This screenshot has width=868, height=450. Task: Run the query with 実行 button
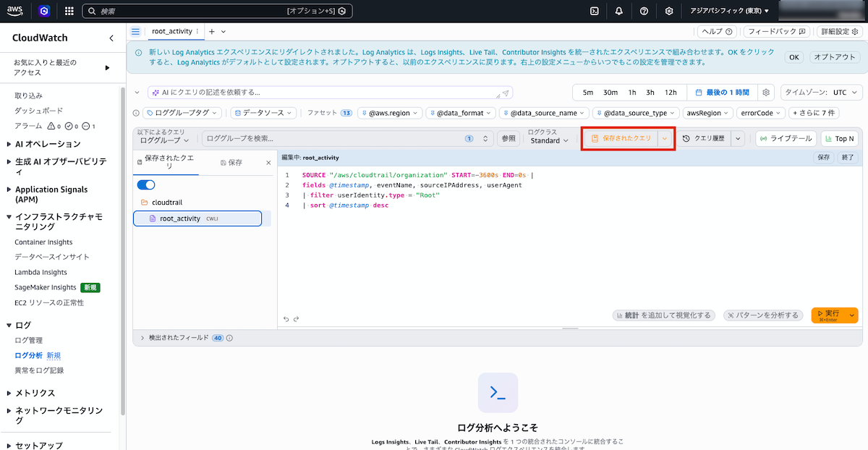pyautogui.click(x=829, y=315)
